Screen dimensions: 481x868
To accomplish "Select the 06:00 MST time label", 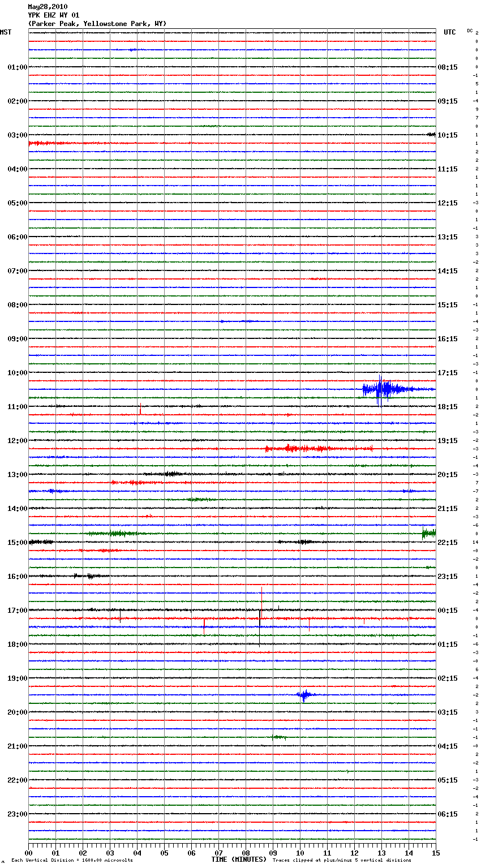I will (x=18, y=237).
